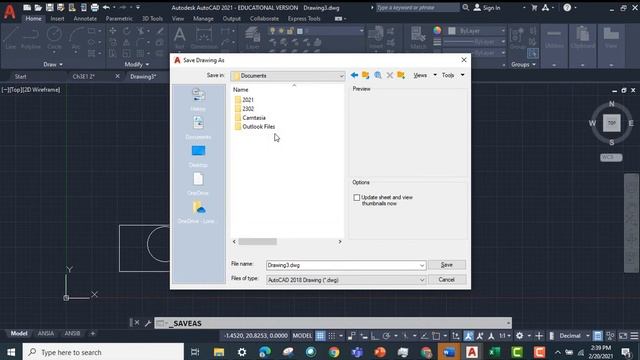Open the Express Tools ribbon tab

click(304, 18)
